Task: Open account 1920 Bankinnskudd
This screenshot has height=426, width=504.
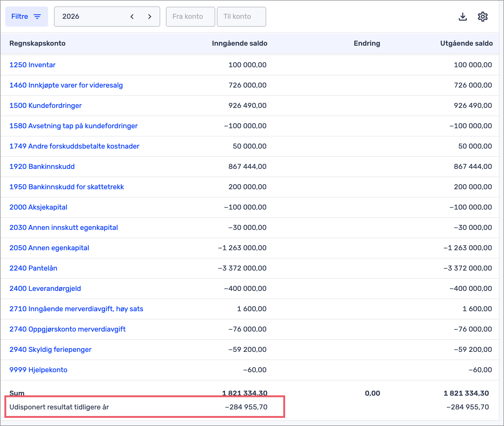Action: pyautogui.click(x=42, y=166)
